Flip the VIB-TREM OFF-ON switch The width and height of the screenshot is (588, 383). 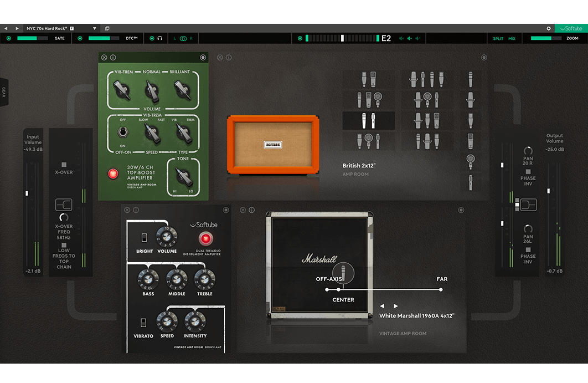(122, 132)
